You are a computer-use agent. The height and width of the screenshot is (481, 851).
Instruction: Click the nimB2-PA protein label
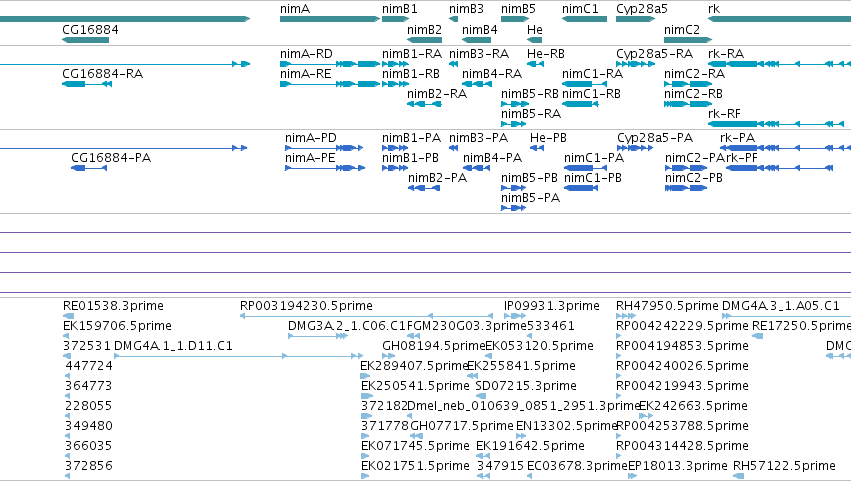[x=437, y=178]
